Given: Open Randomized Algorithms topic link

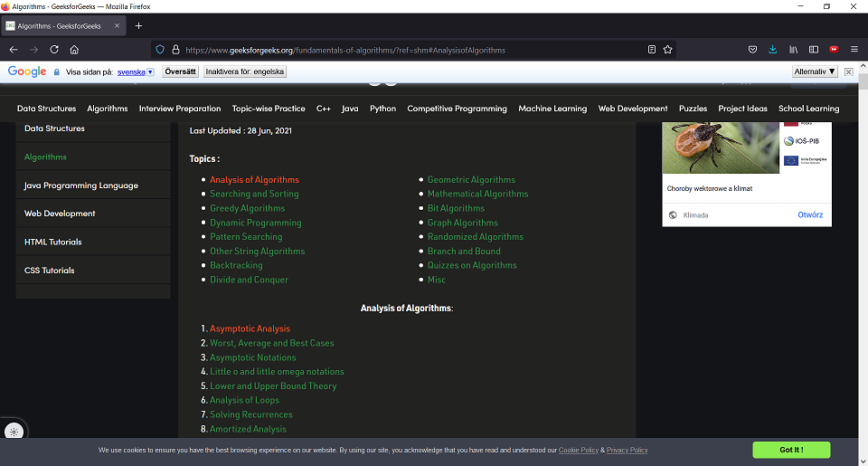Looking at the screenshot, I should click(476, 236).
